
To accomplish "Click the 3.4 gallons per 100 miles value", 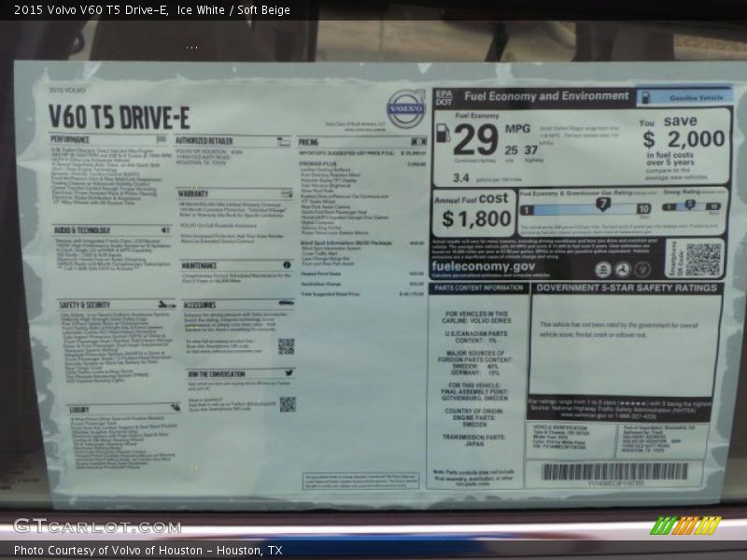I will click(461, 178).
